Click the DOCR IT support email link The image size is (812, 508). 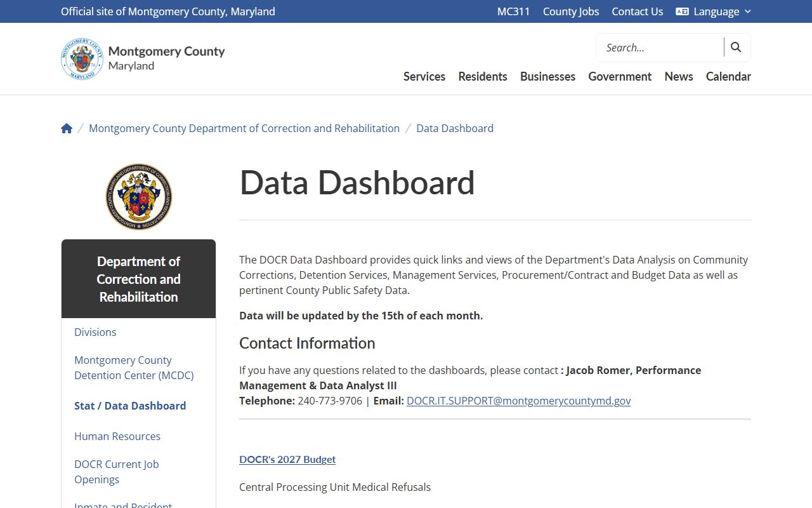tap(519, 401)
